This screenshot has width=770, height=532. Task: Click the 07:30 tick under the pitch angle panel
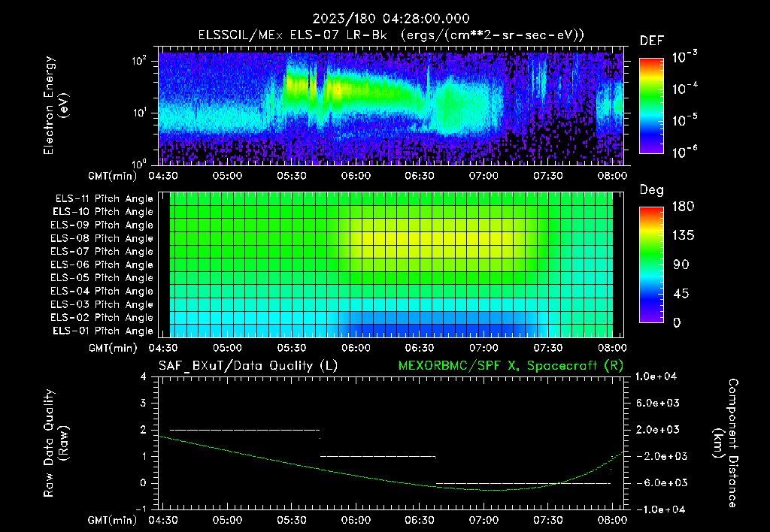[547, 348]
